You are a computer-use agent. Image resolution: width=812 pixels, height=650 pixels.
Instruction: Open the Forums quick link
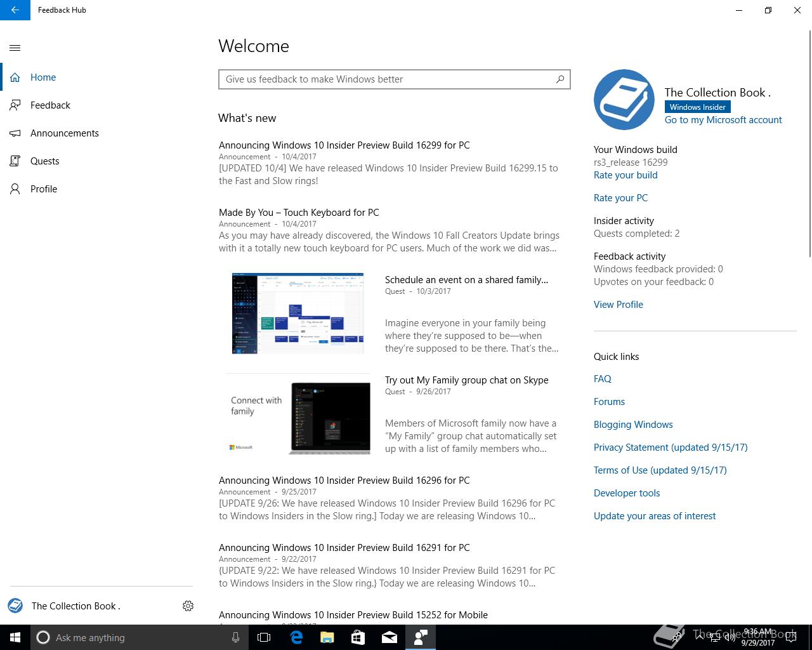(609, 402)
